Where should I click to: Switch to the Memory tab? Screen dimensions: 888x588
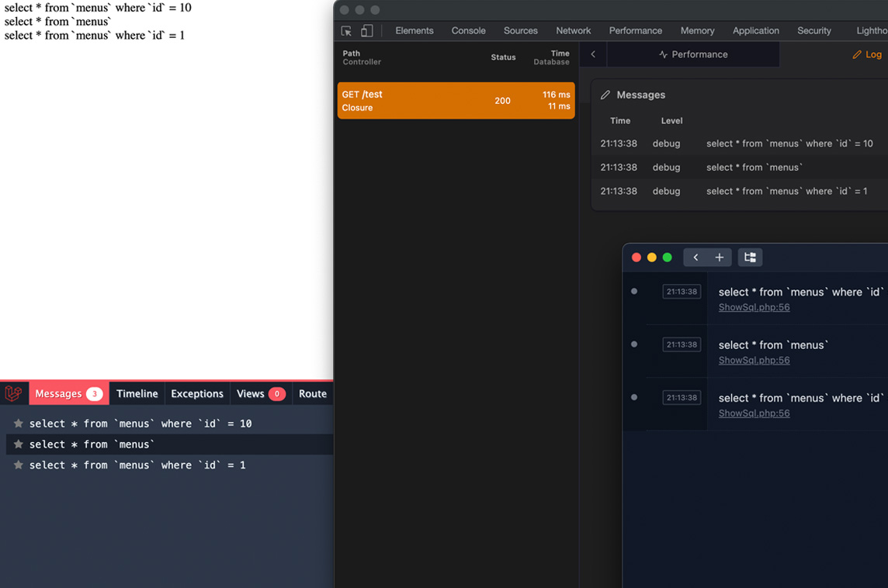[697, 30]
